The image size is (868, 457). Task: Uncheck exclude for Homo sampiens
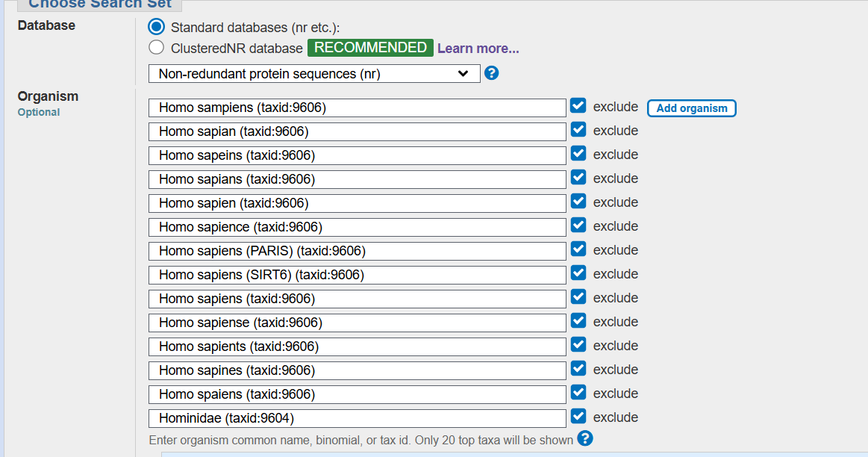[578, 105]
